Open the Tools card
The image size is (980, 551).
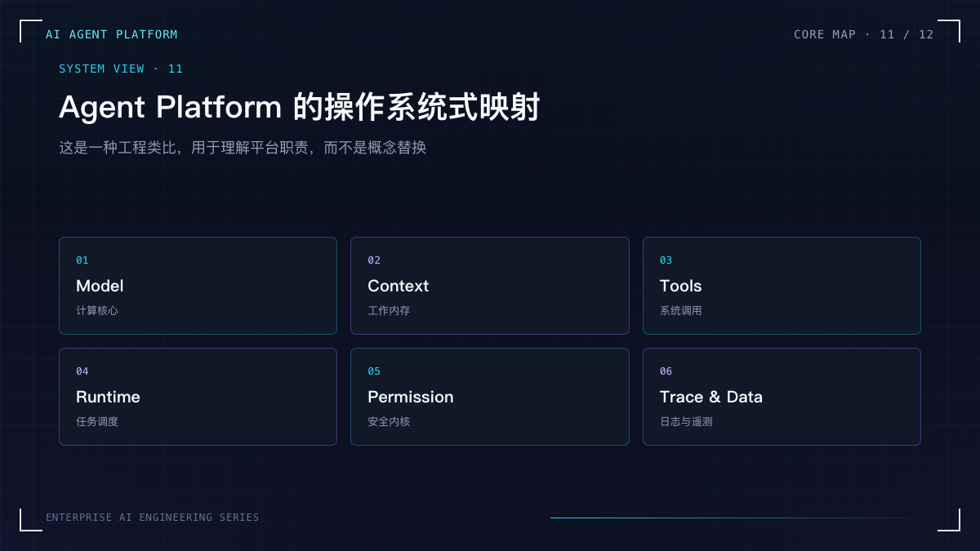(x=782, y=286)
